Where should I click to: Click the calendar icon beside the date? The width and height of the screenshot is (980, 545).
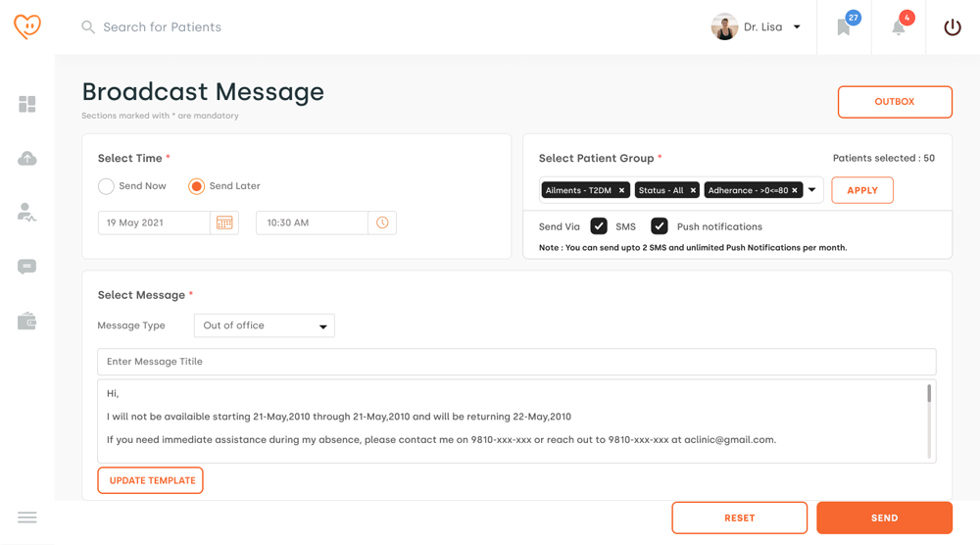tap(224, 223)
